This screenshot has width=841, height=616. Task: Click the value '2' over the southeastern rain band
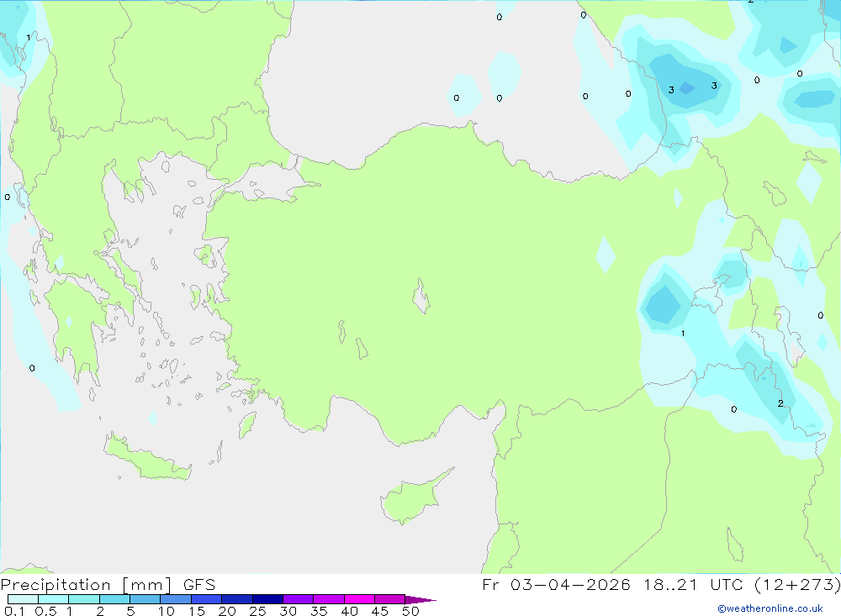pyautogui.click(x=780, y=403)
